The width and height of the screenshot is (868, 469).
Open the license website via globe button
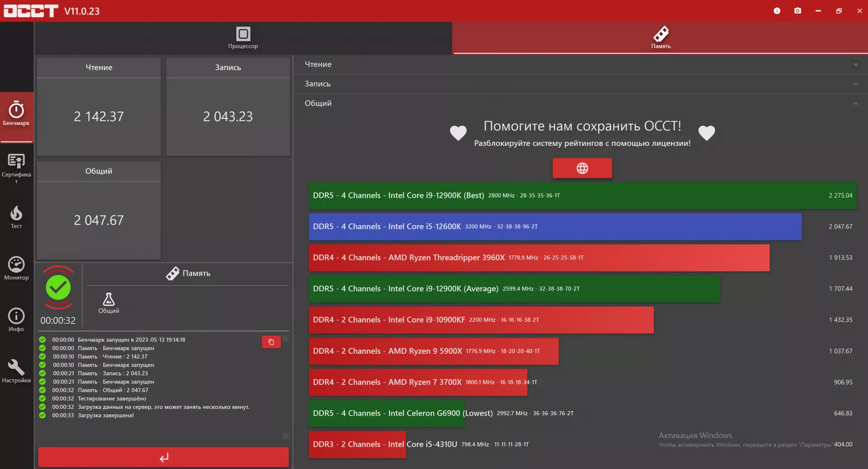[582, 168]
